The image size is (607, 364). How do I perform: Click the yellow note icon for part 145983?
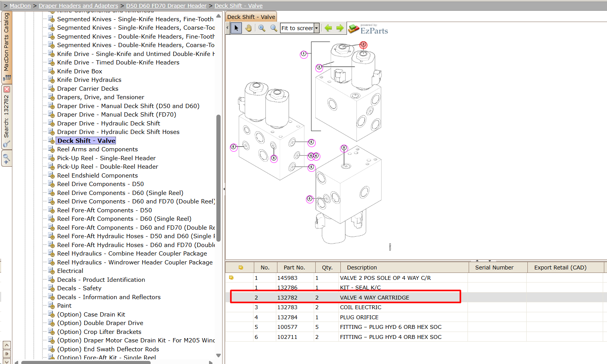pyautogui.click(x=231, y=278)
